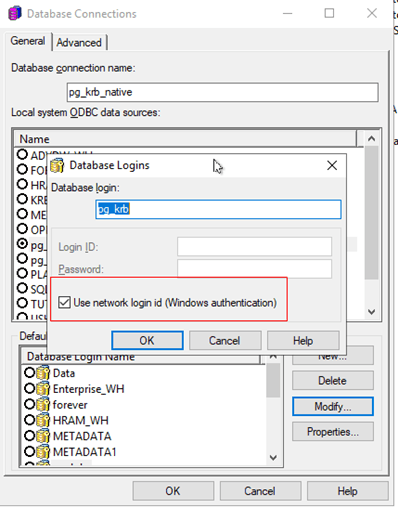Click the Password input field
Viewport: 398px width, 508px height.
click(254, 269)
